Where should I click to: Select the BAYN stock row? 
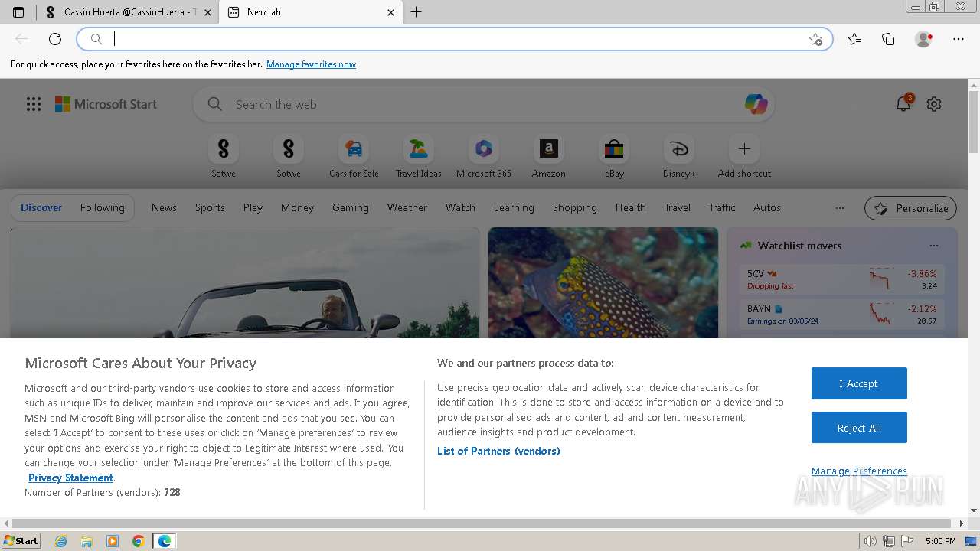pos(842,315)
